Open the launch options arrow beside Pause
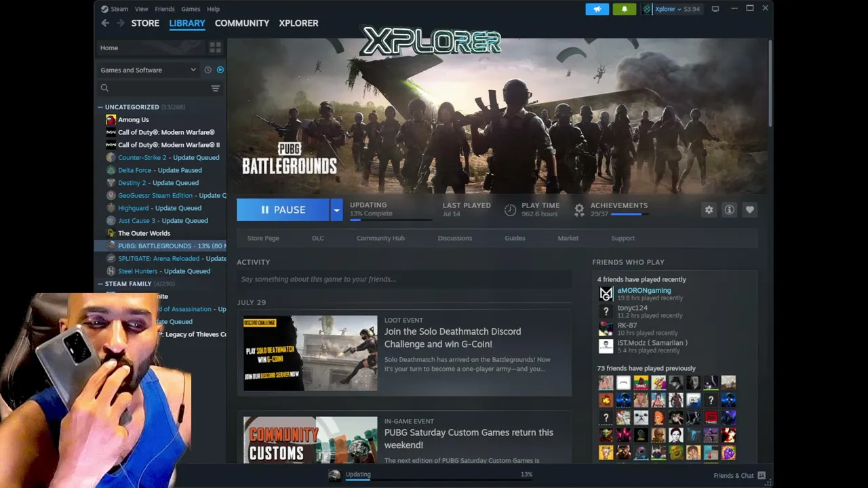The image size is (868, 488). click(336, 210)
